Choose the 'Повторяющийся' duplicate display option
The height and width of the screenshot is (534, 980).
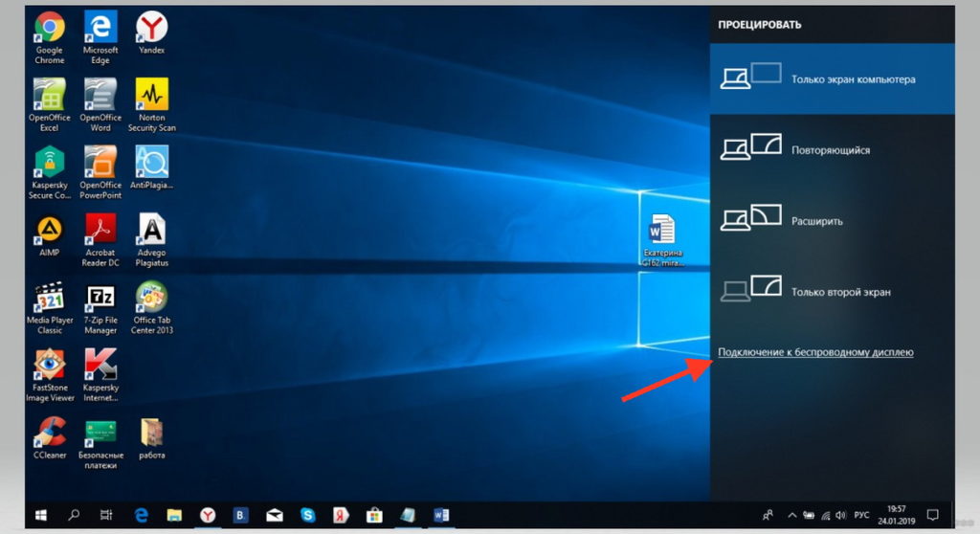click(832, 149)
